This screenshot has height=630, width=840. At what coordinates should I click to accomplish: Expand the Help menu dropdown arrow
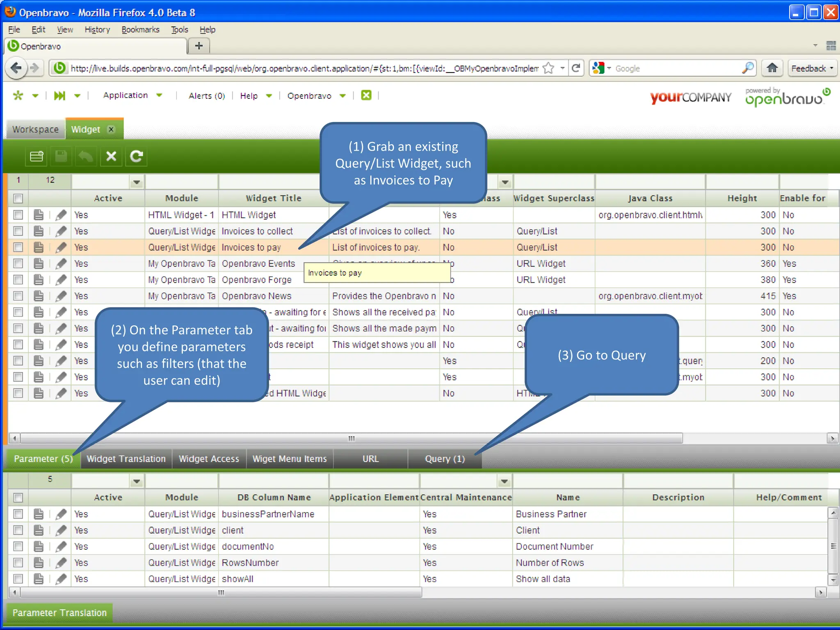click(x=269, y=96)
